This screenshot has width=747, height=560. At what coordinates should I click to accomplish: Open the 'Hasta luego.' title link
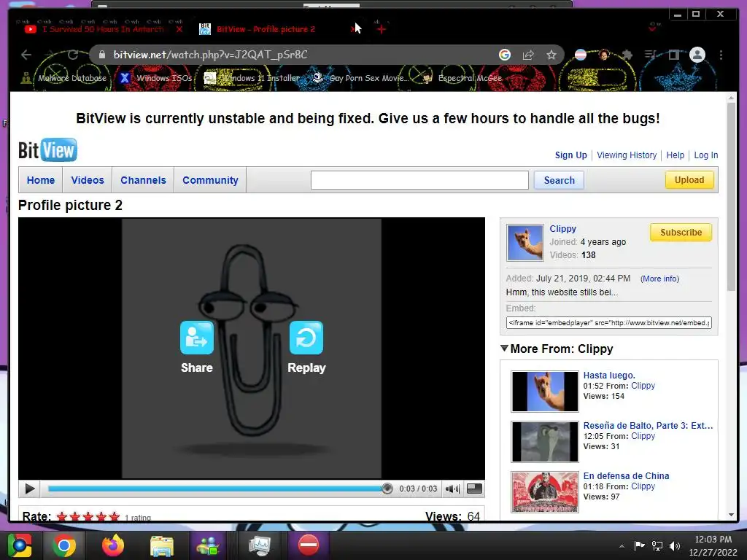(x=609, y=376)
